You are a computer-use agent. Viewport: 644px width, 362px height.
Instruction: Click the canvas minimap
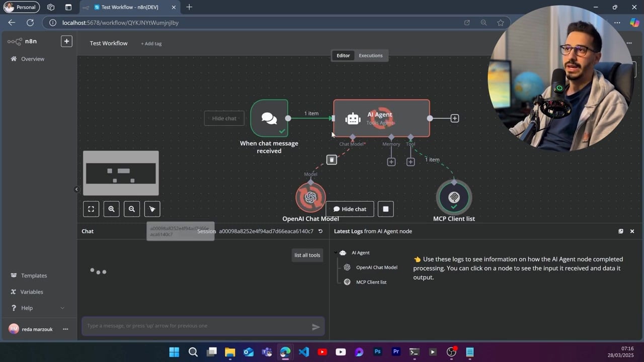121,173
